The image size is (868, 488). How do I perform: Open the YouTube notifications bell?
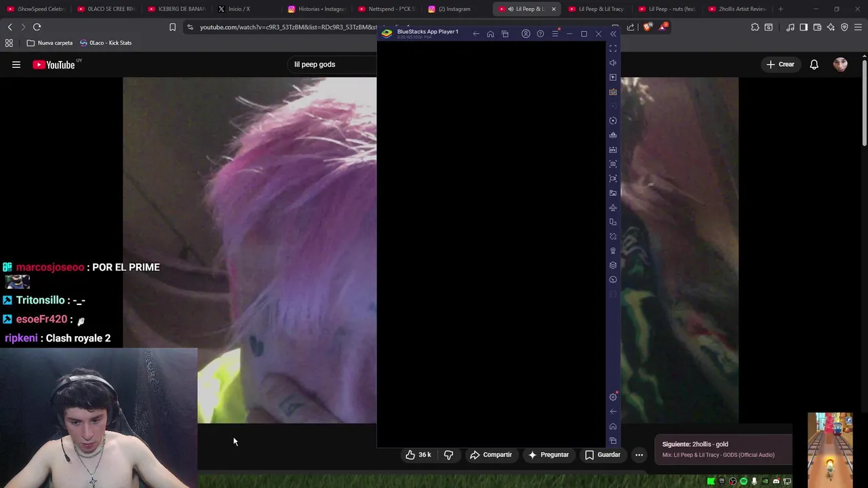click(x=814, y=64)
